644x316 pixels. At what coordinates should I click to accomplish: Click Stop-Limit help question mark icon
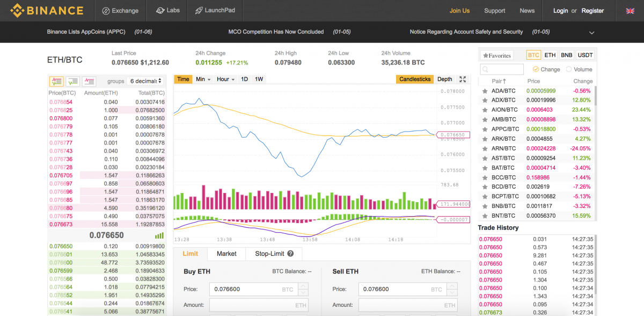tap(290, 254)
